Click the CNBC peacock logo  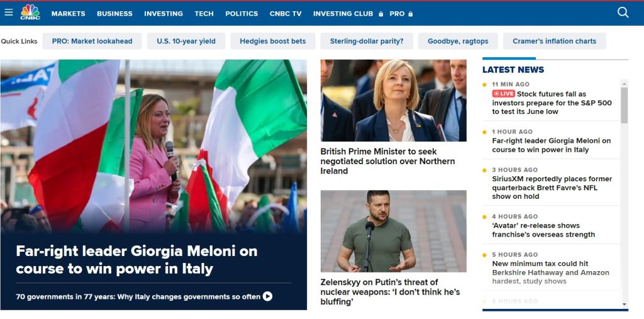coord(30,12)
